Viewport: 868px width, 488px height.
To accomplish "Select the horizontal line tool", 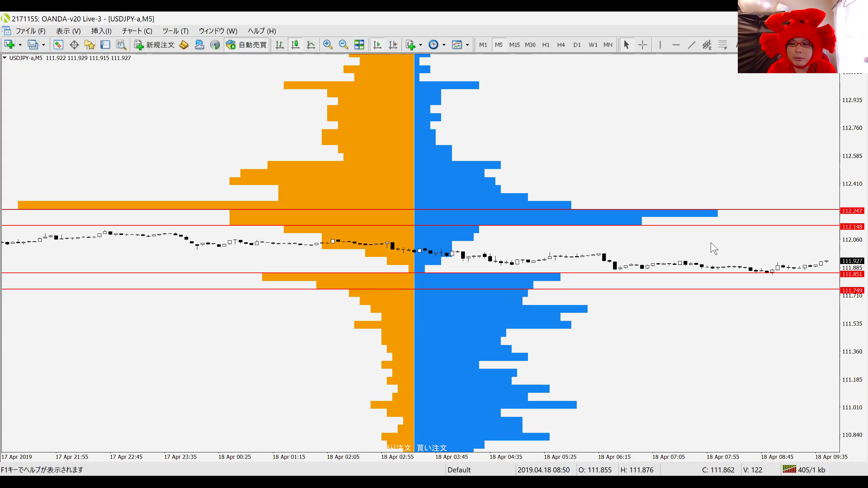I will pos(676,45).
